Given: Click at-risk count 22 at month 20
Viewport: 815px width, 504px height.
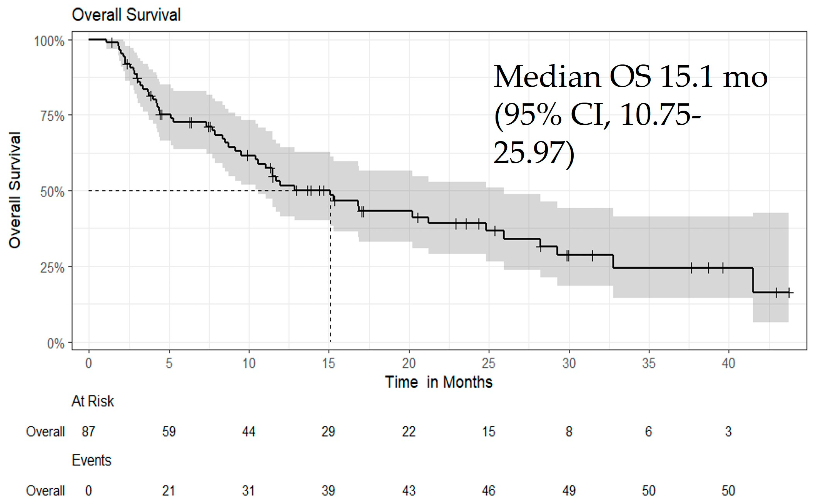Looking at the screenshot, I should click(409, 432).
